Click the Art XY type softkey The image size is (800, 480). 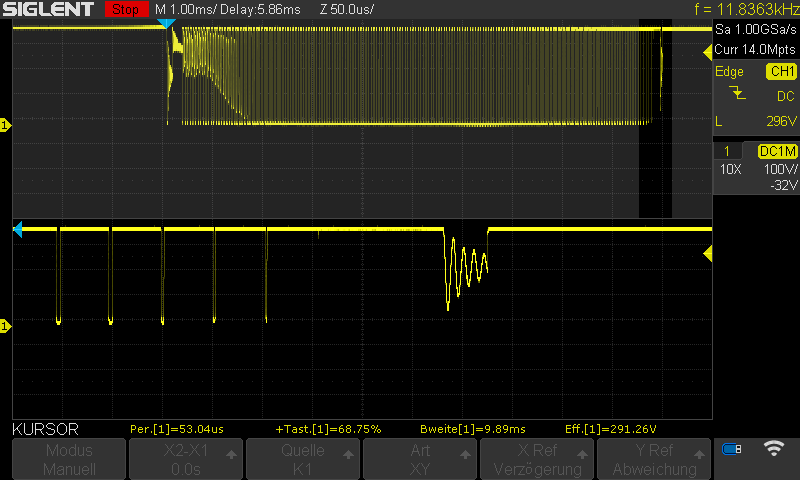coord(419,459)
